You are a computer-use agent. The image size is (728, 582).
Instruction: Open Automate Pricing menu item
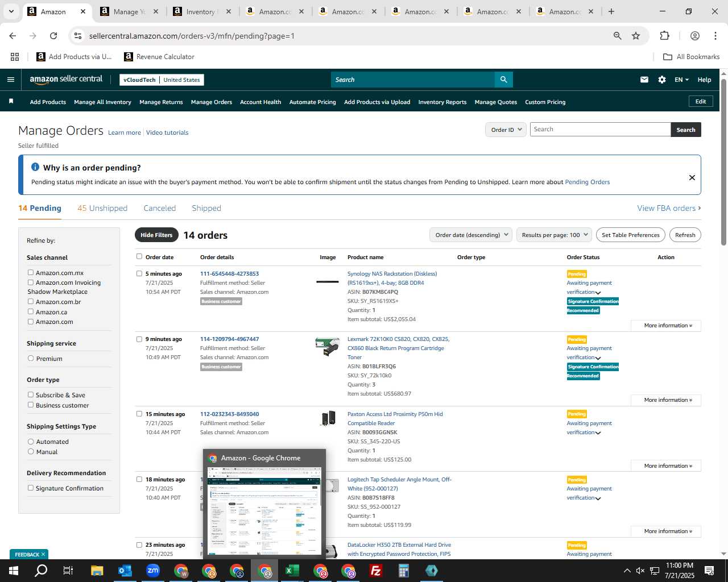312,102
